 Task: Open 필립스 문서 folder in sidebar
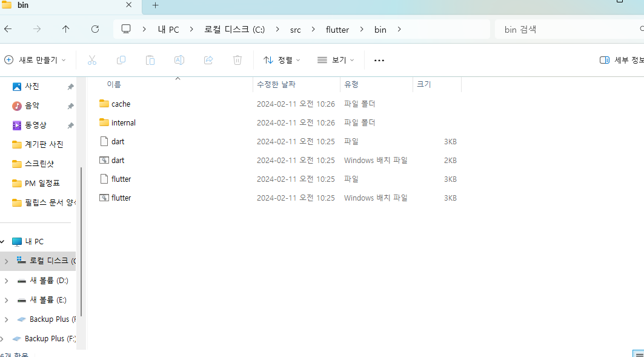click(x=50, y=202)
